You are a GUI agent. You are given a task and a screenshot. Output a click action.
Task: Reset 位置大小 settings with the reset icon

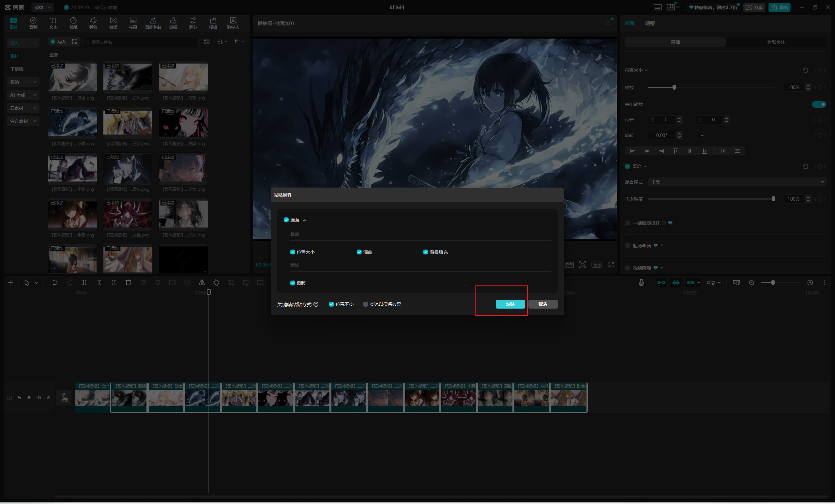click(806, 70)
